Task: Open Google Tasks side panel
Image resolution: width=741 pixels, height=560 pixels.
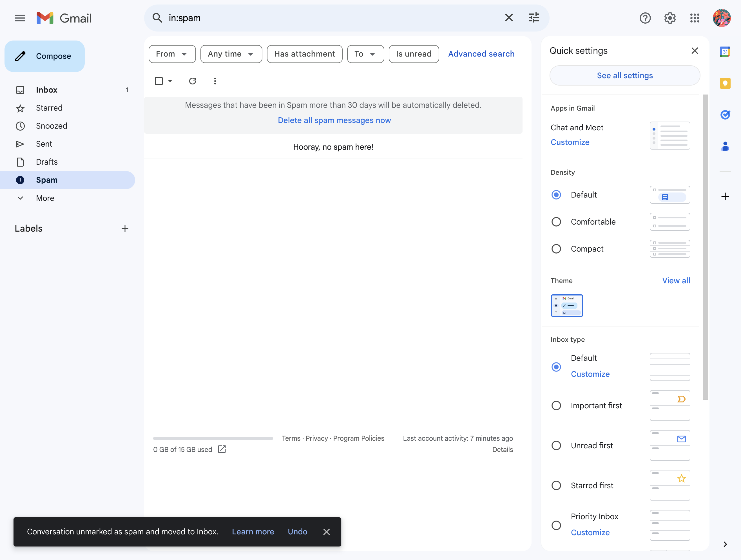Action: coord(725,115)
